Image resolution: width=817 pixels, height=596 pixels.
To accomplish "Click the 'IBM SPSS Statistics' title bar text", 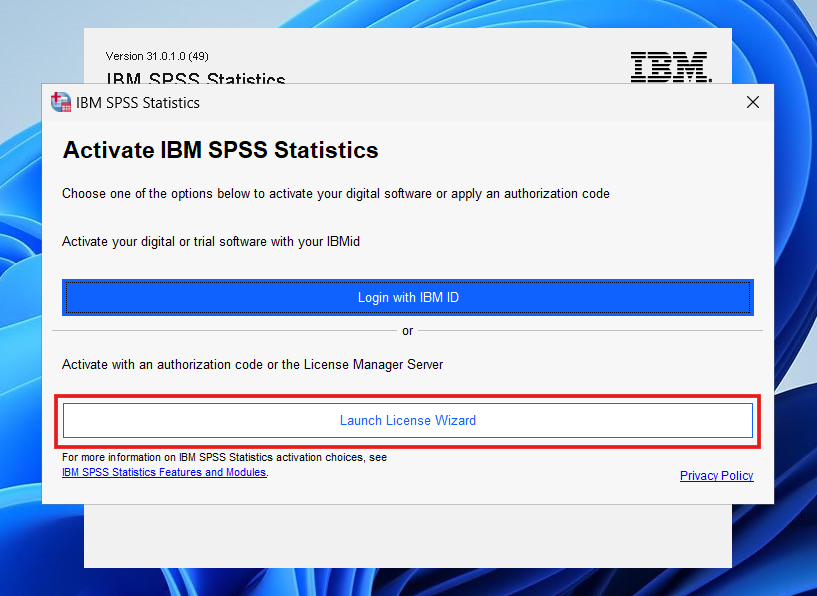I will click(x=138, y=103).
